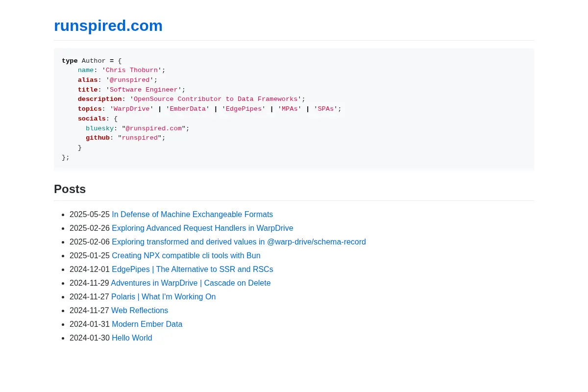Open Adventures in WarpDrive Cascade on Delete
The width and height of the screenshot is (588, 392).
(x=191, y=283)
